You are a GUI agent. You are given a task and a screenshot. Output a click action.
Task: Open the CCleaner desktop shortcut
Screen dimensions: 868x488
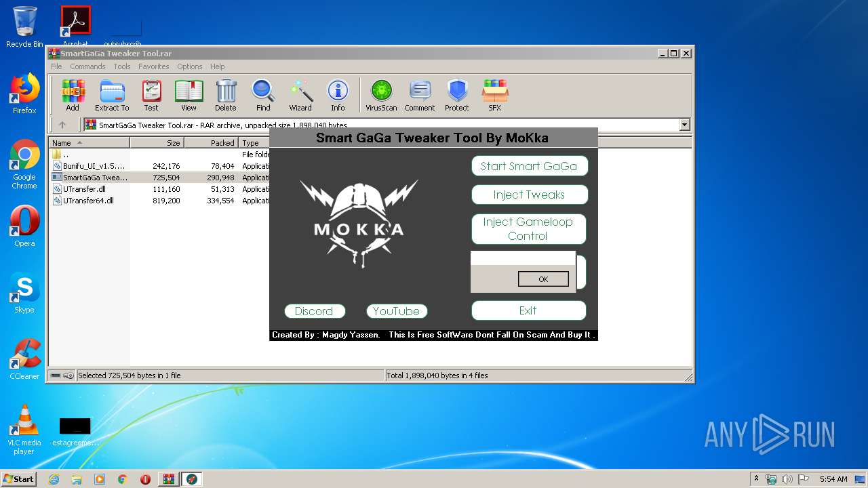pos(24,359)
